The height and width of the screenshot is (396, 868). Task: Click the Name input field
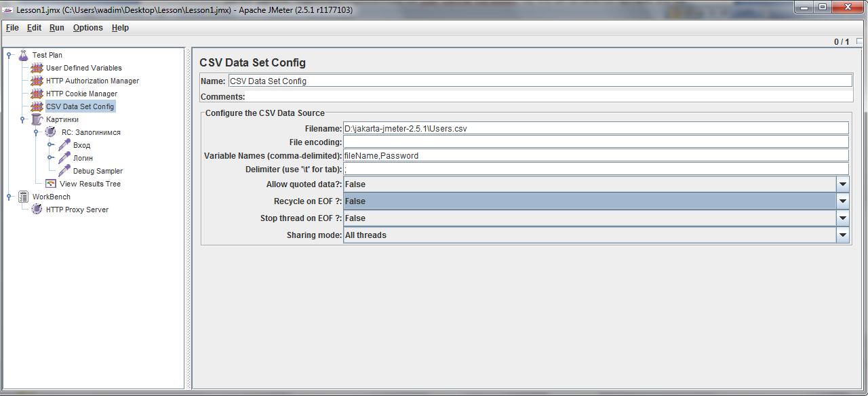(540, 81)
